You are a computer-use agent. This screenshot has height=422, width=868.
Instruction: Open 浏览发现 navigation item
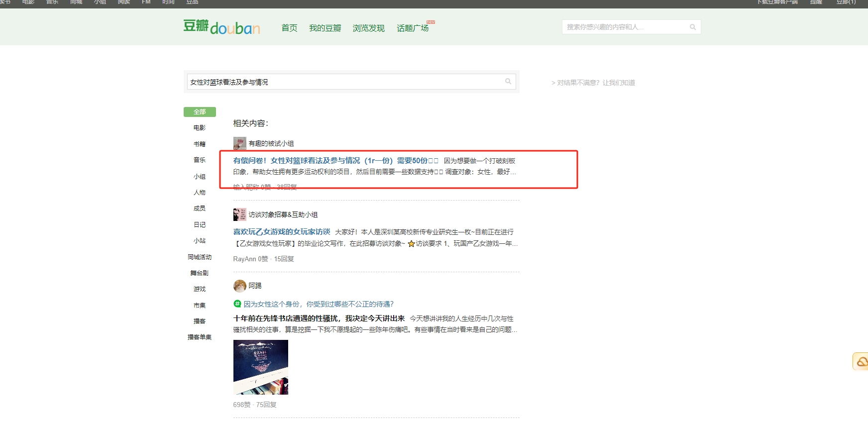(x=368, y=28)
